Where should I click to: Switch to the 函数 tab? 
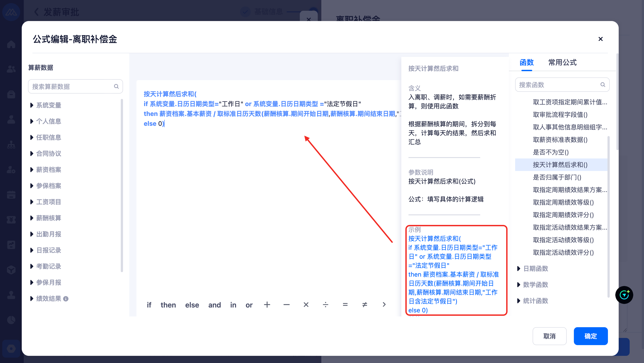(x=527, y=62)
